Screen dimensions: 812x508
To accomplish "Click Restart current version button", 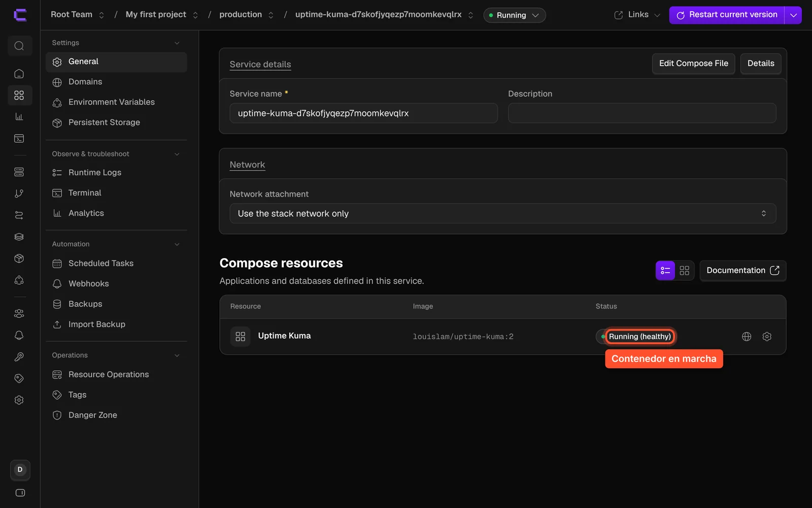I will tap(727, 15).
